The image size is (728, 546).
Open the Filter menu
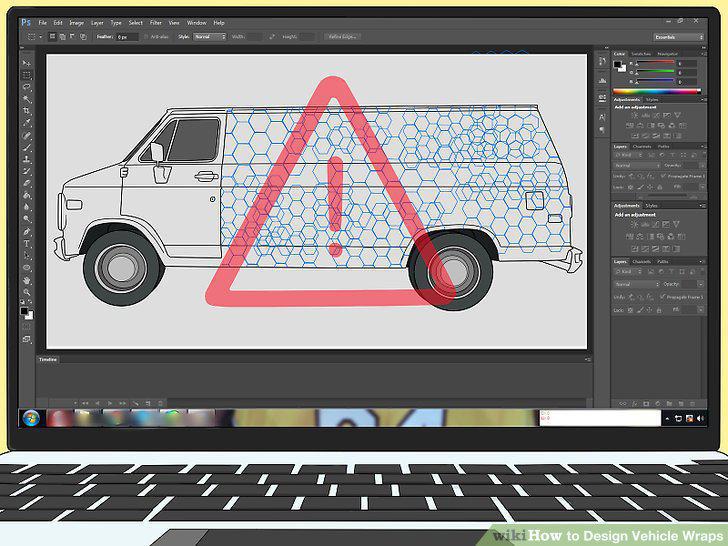click(x=156, y=22)
